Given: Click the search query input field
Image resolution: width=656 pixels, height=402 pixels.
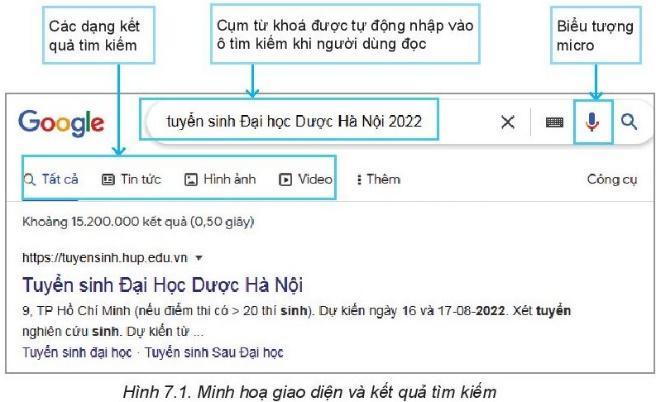Looking at the screenshot, I should 294,121.
